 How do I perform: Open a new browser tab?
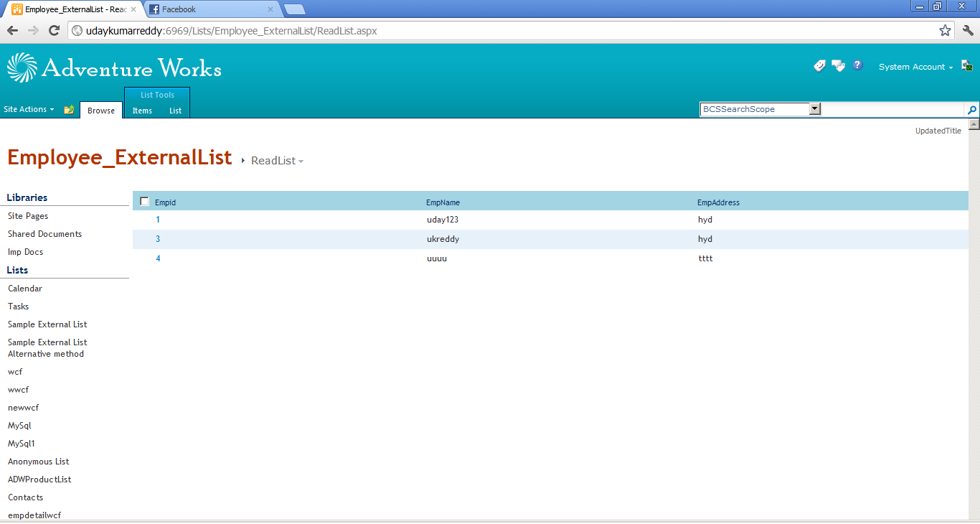[x=294, y=9]
